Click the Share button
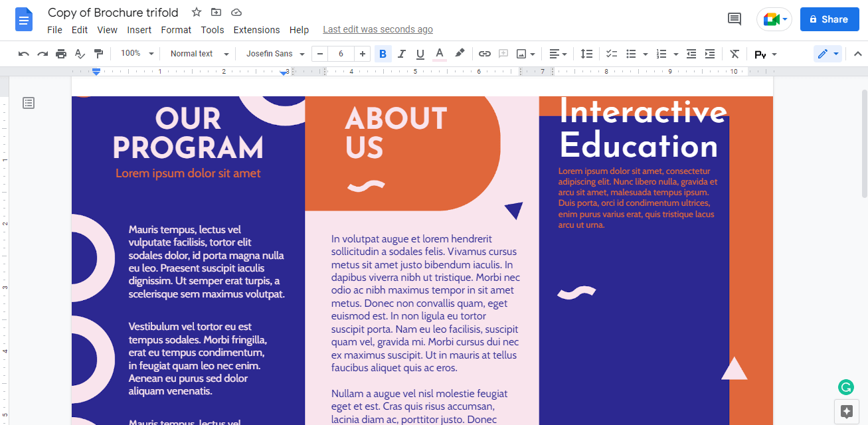Image resolution: width=868 pixels, height=425 pixels. click(829, 19)
